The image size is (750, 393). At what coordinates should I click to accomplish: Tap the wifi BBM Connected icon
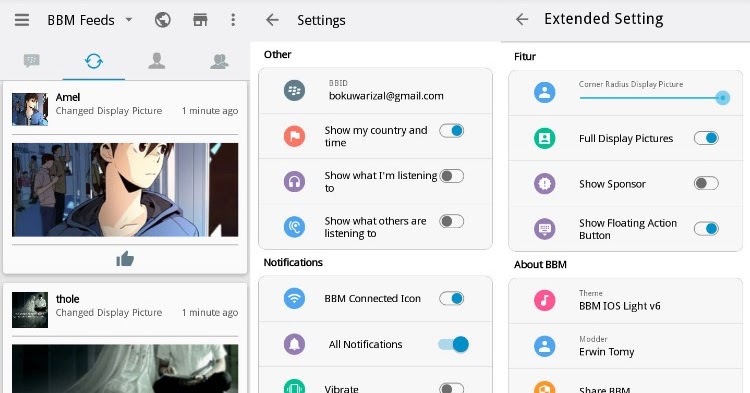pyautogui.click(x=294, y=299)
